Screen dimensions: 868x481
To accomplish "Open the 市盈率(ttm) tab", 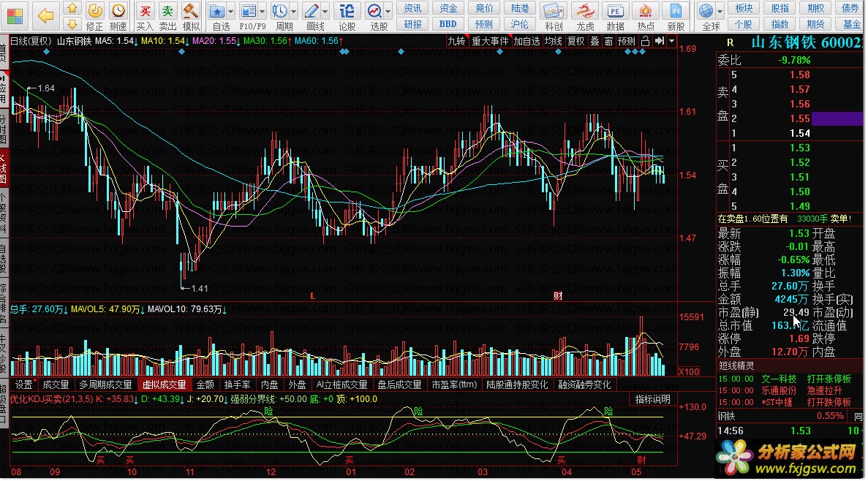I will 455,385.
